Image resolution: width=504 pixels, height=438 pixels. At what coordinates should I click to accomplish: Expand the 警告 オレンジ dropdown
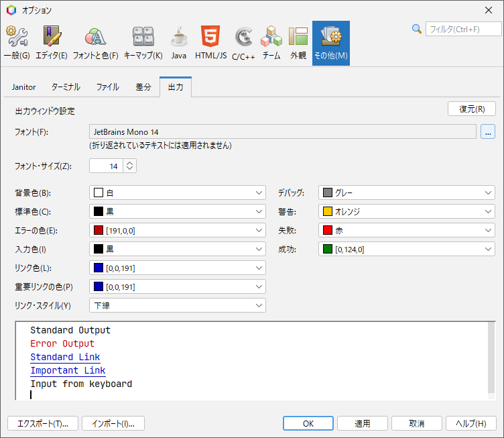pos(407,211)
